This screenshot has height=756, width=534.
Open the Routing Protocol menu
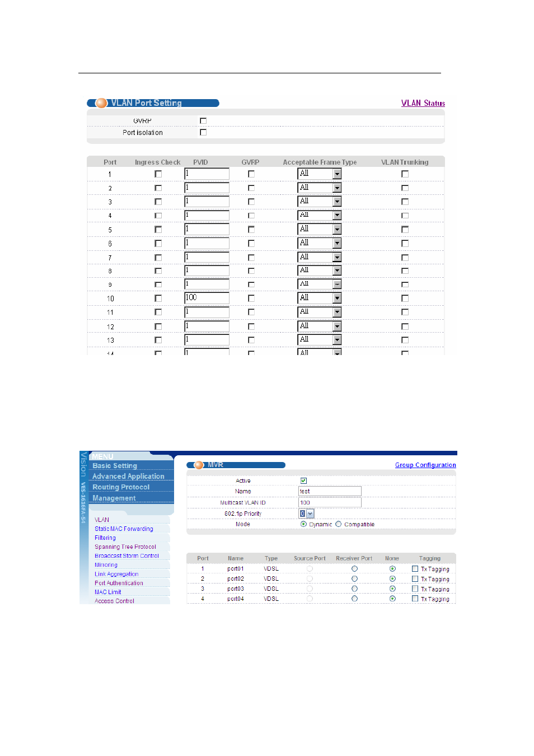click(121, 487)
